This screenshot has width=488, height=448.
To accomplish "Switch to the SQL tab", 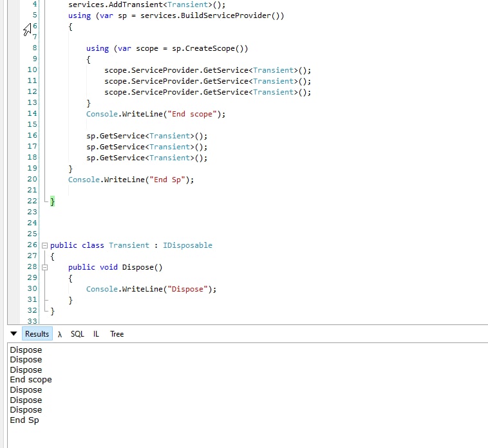I will pyautogui.click(x=77, y=334).
